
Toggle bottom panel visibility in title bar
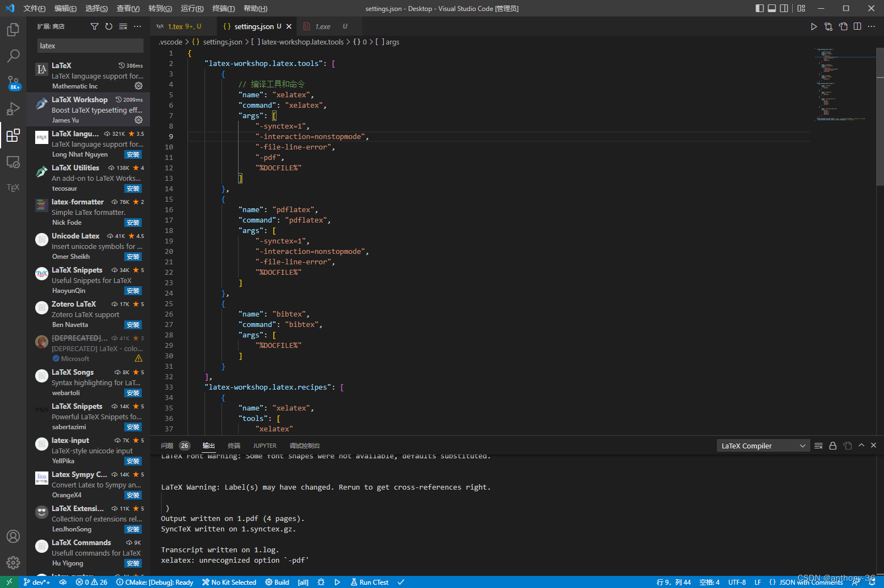pos(772,8)
